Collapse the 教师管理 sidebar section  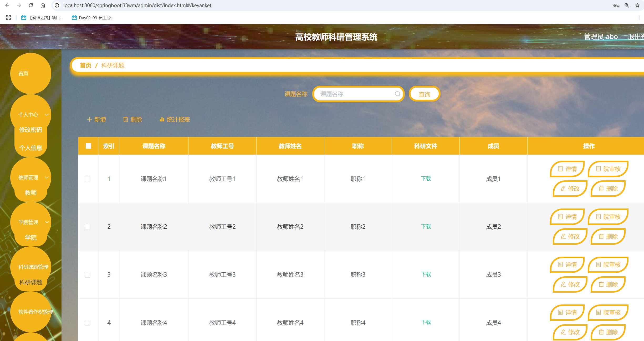pyautogui.click(x=47, y=177)
